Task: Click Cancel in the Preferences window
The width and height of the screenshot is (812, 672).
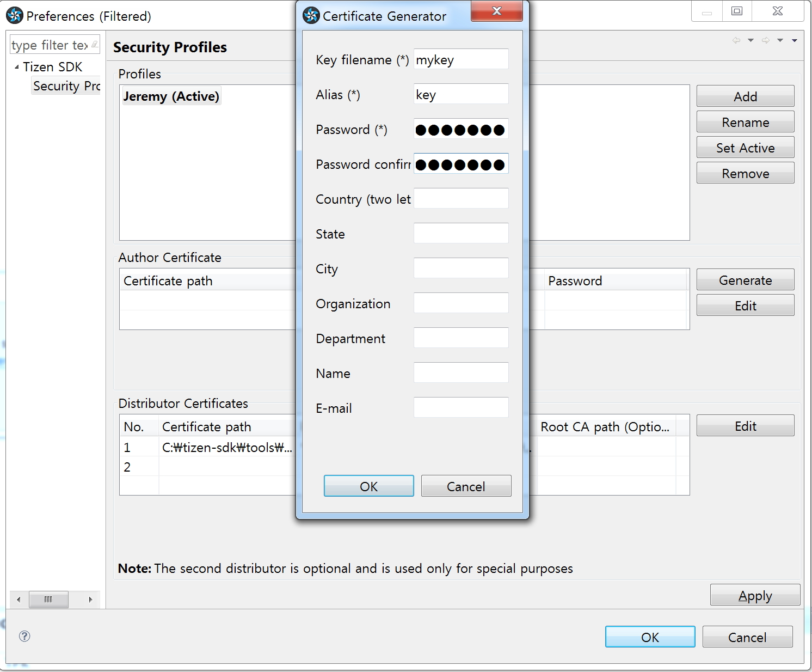Action: click(x=747, y=637)
